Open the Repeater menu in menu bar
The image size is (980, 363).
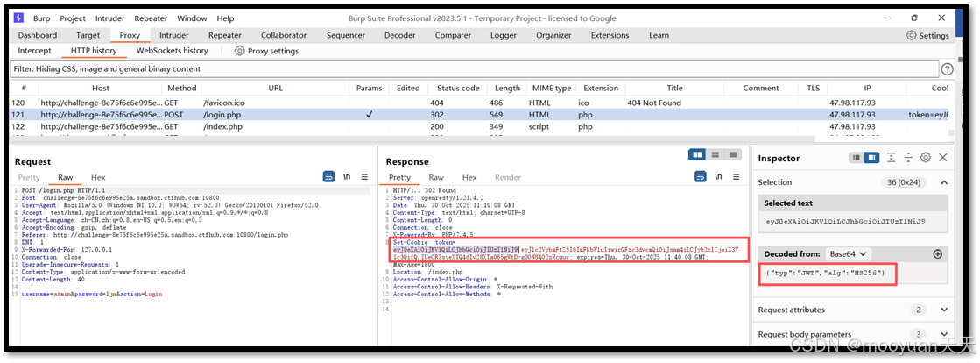[151, 18]
